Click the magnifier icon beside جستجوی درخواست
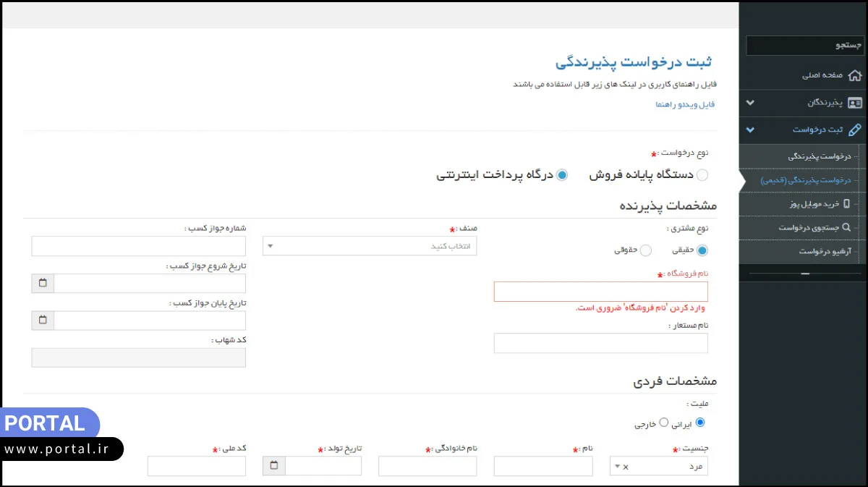The height and width of the screenshot is (487, 868). click(844, 227)
